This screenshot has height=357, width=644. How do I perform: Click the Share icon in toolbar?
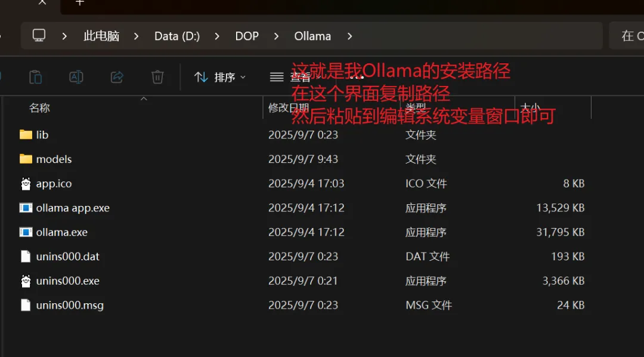117,77
